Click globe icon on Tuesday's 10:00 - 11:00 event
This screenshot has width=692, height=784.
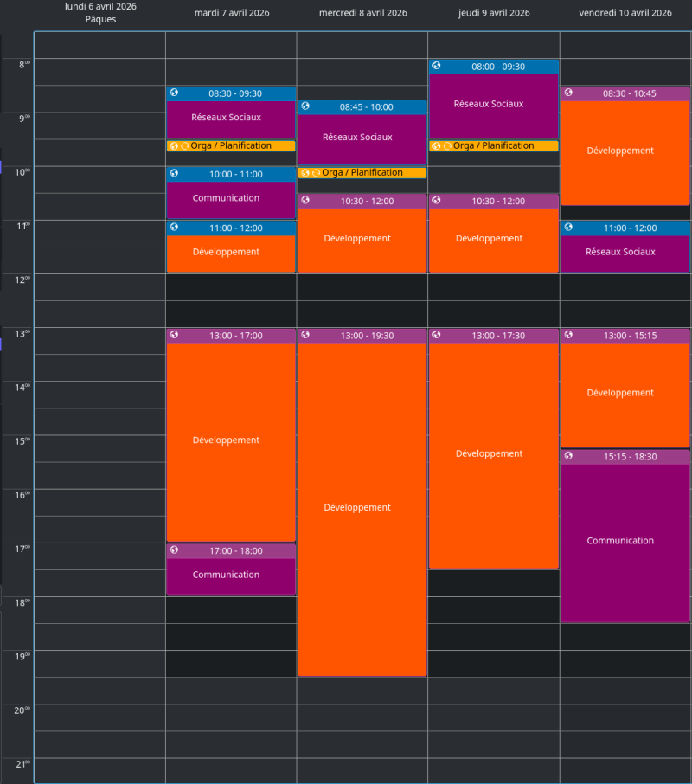tap(174, 173)
